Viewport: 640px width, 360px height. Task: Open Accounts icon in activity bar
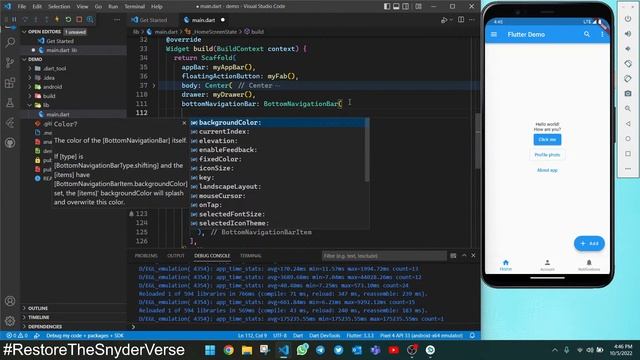(10, 301)
